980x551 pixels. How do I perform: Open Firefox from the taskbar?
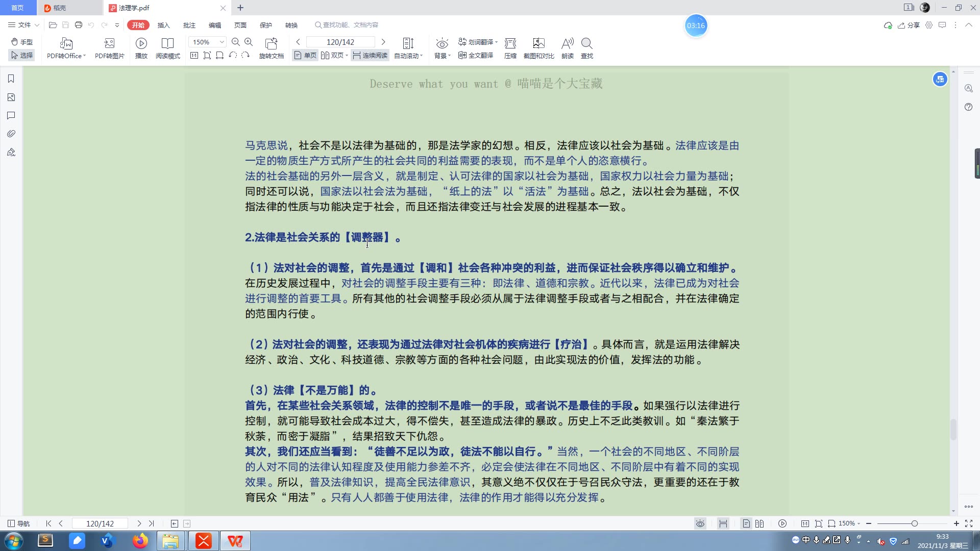tap(140, 541)
